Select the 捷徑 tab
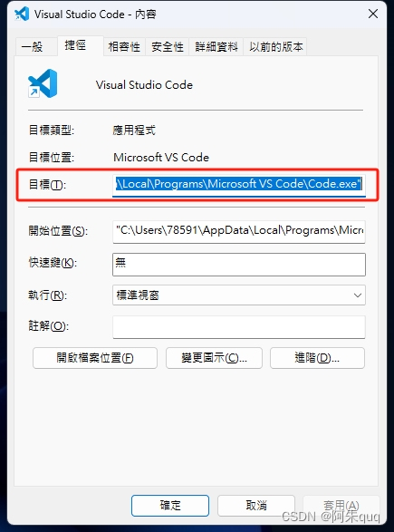The image size is (394, 532). pyautogui.click(x=75, y=45)
